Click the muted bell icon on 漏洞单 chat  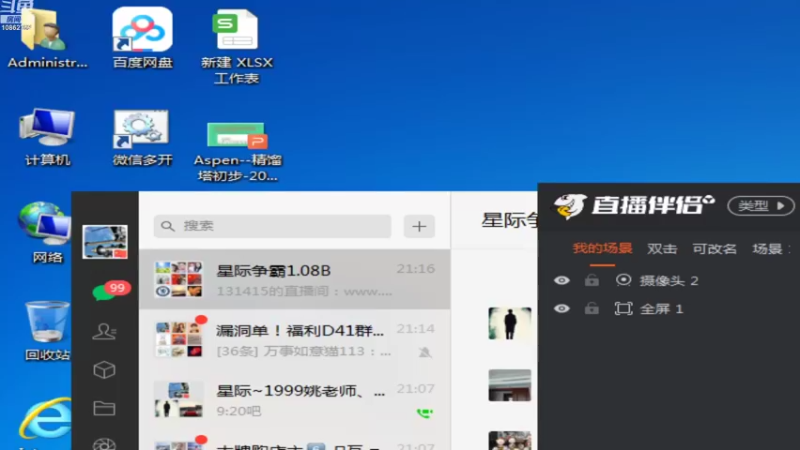tap(424, 352)
